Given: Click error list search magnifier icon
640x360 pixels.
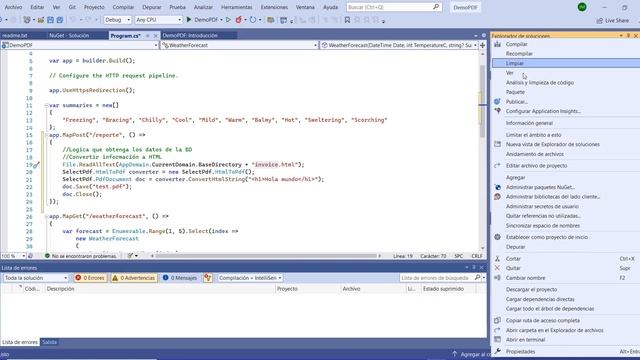Looking at the screenshot, I should tap(477, 278).
